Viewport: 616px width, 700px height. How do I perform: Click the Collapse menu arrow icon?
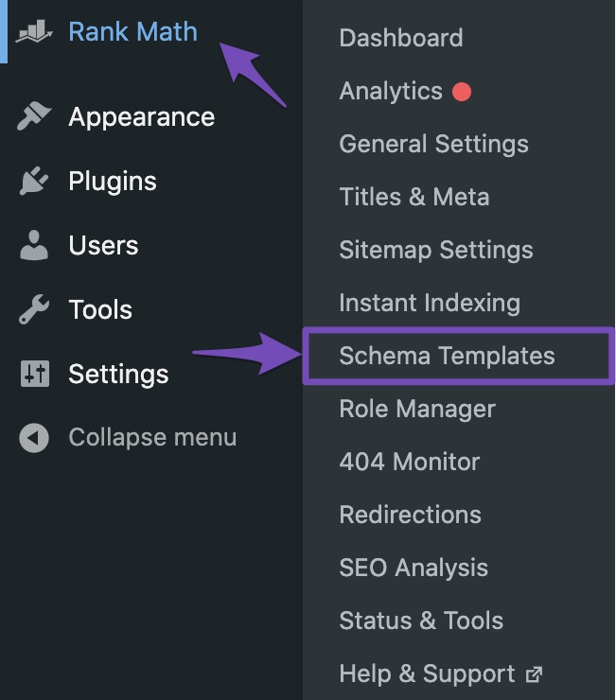[35, 438]
